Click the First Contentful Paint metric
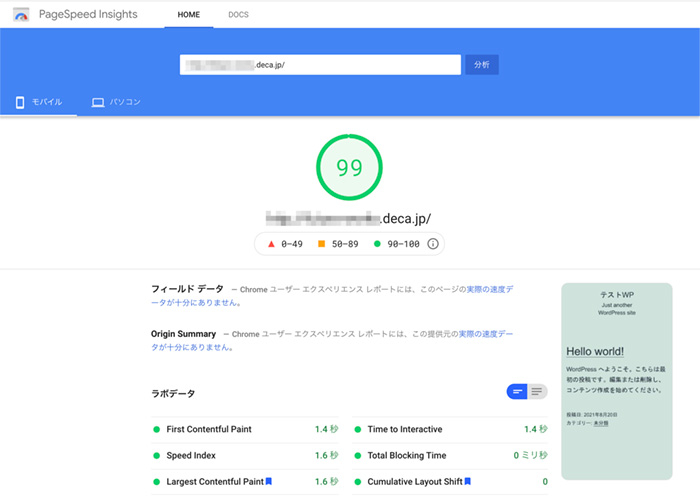 [x=245, y=429]
